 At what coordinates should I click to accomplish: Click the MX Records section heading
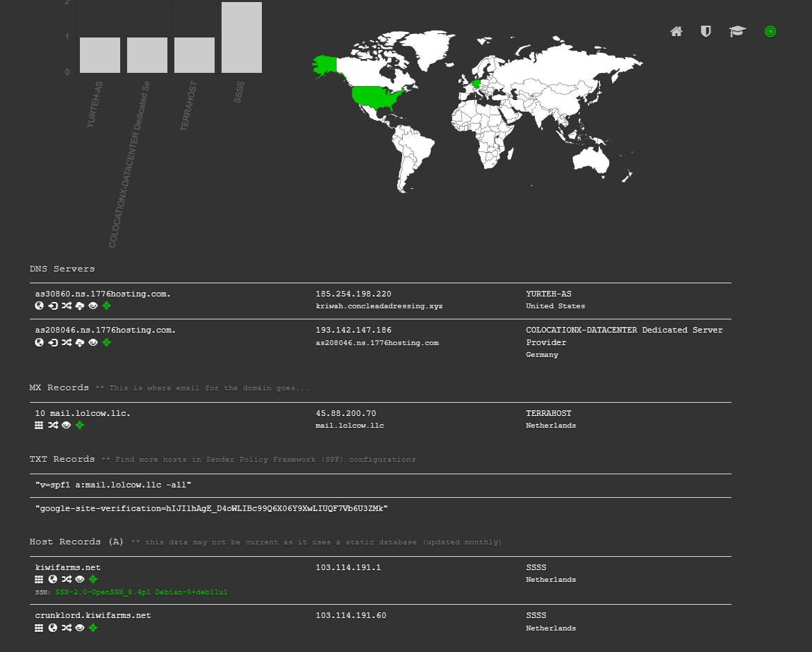click(x=59, y=387)
